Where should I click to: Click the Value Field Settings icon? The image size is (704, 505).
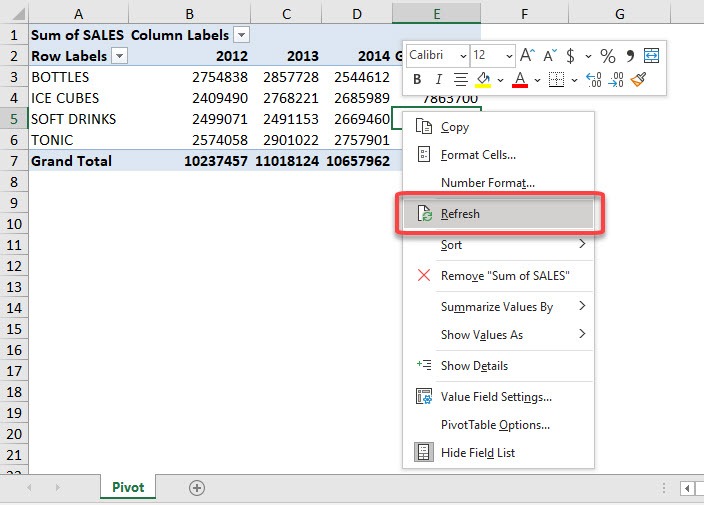coord(424,396)
